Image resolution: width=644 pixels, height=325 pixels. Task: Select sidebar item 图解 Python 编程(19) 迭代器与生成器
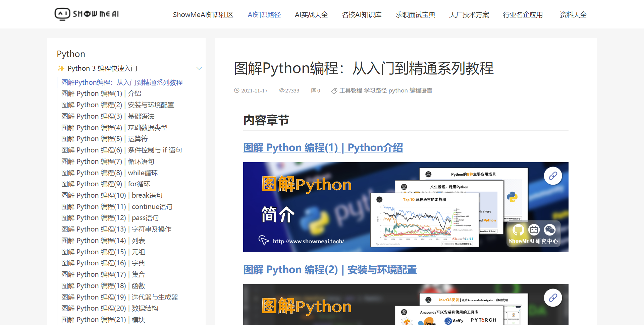[119, 297]
